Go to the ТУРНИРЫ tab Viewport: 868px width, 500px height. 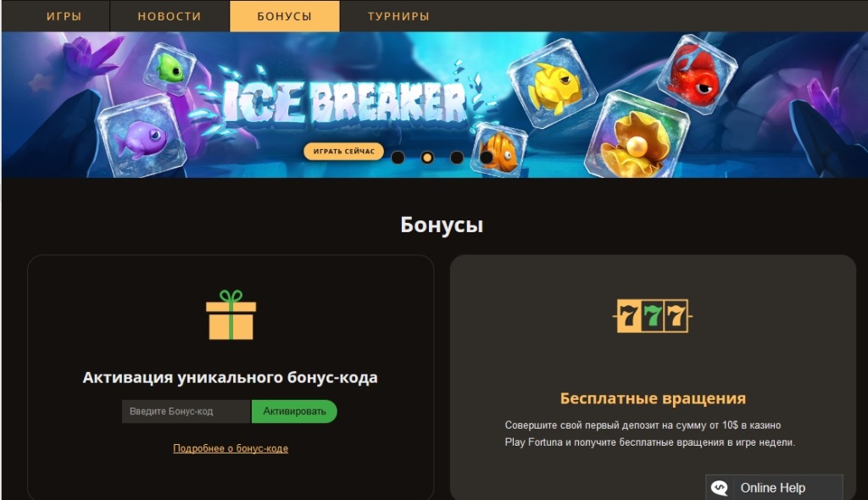398,16
